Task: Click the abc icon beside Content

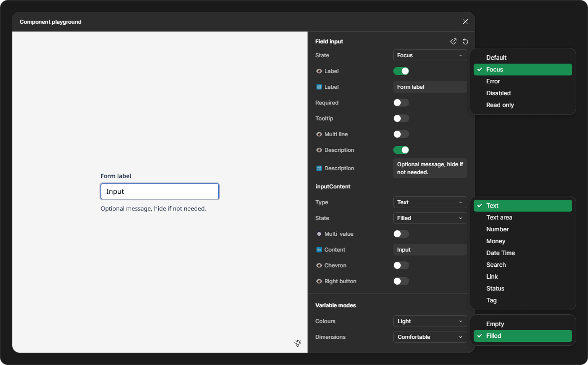Action: click(x=319, y=250)
